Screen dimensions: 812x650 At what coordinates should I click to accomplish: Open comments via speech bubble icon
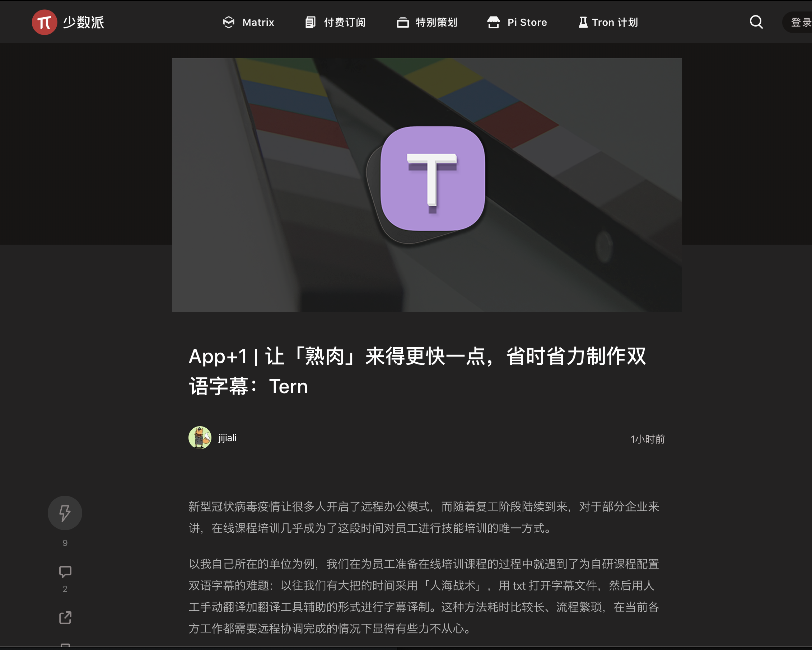tap(65, 572)
